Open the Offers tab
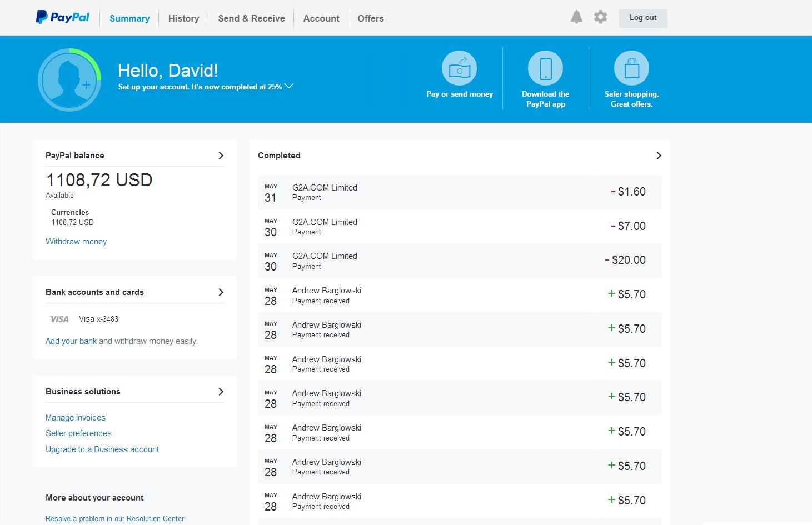Screen dimensions: 812x525 [x=371, y=18]
